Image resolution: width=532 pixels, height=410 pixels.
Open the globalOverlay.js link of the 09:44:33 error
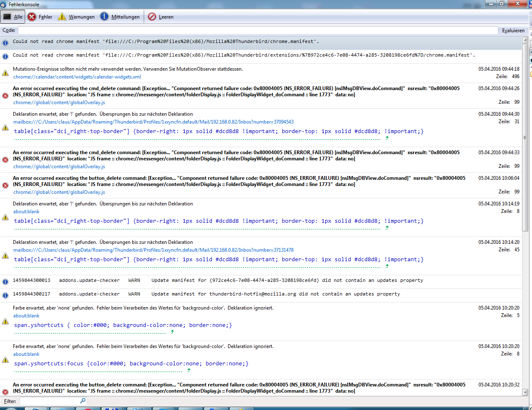click(x=59, y=167)
